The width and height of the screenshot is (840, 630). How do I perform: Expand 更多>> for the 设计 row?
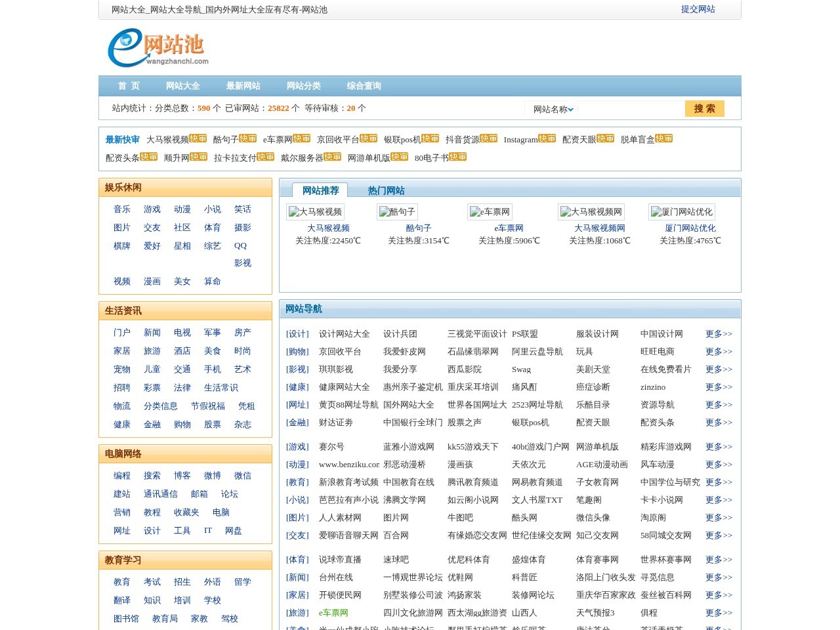tap(718, 334)
